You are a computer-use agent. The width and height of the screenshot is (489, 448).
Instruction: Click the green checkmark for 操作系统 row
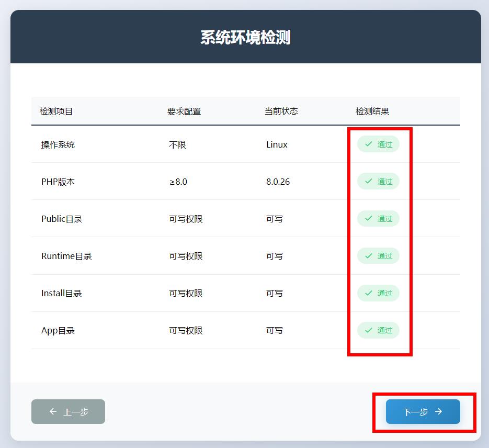(369, 144)
